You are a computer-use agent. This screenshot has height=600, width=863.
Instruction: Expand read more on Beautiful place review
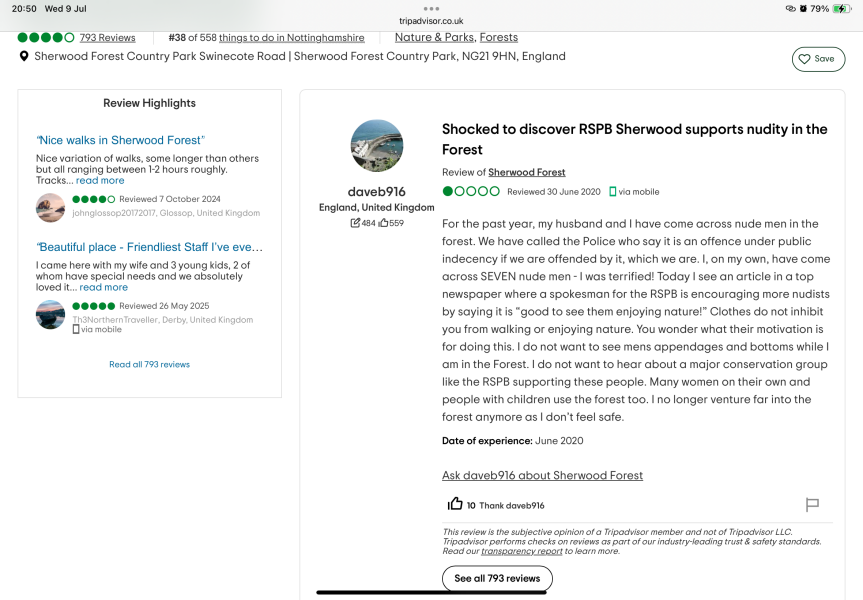click(x=103, y=287)
